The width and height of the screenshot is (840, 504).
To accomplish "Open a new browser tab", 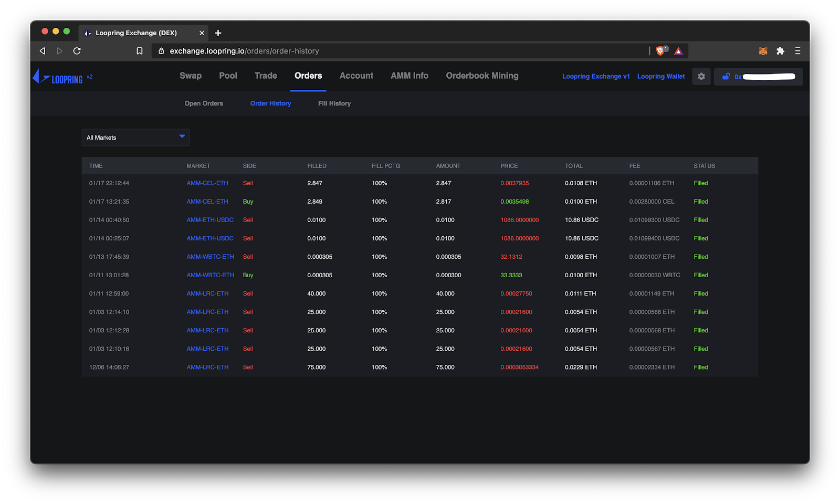I will pyautogui.click(x=218, y=33).
